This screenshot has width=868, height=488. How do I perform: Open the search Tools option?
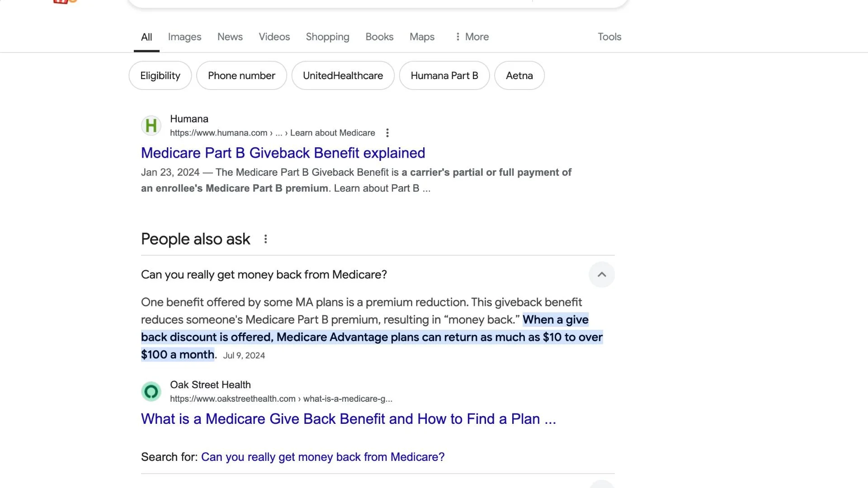coord(609,37)
